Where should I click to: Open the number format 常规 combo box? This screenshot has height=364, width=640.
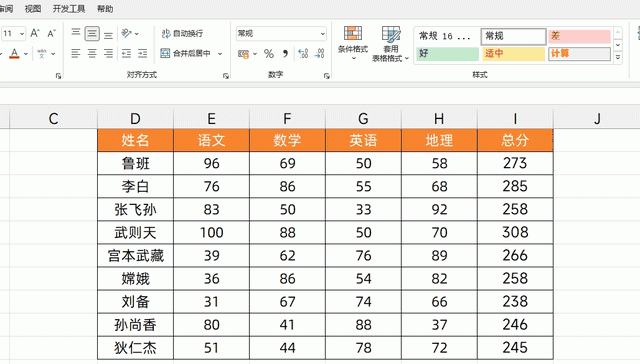(281, 33)
